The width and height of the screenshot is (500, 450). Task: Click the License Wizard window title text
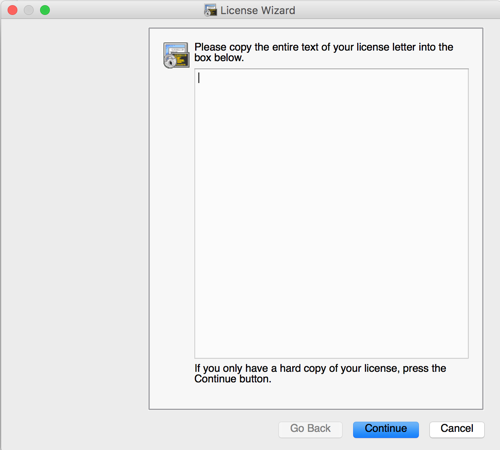(258, 10)
